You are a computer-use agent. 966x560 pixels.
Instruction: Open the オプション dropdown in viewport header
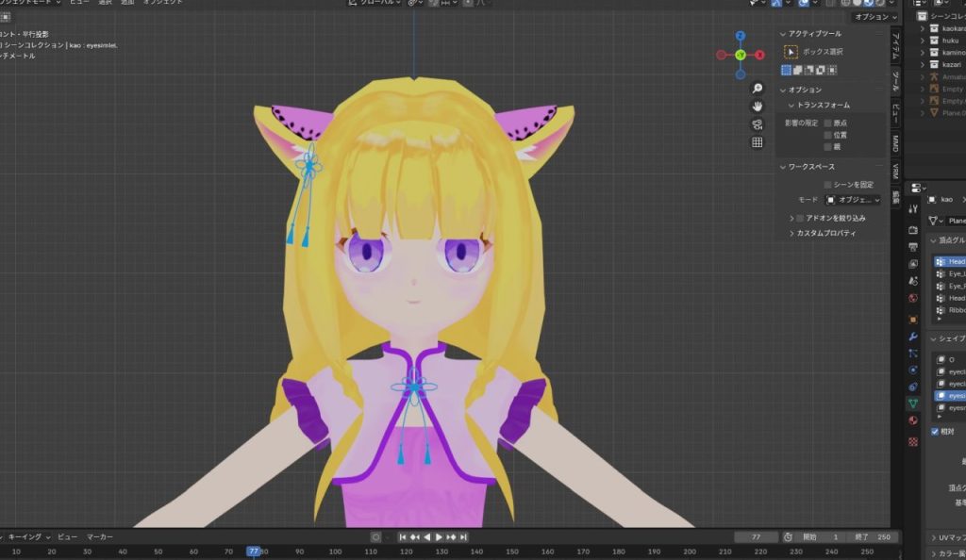[x=873, y=17]
